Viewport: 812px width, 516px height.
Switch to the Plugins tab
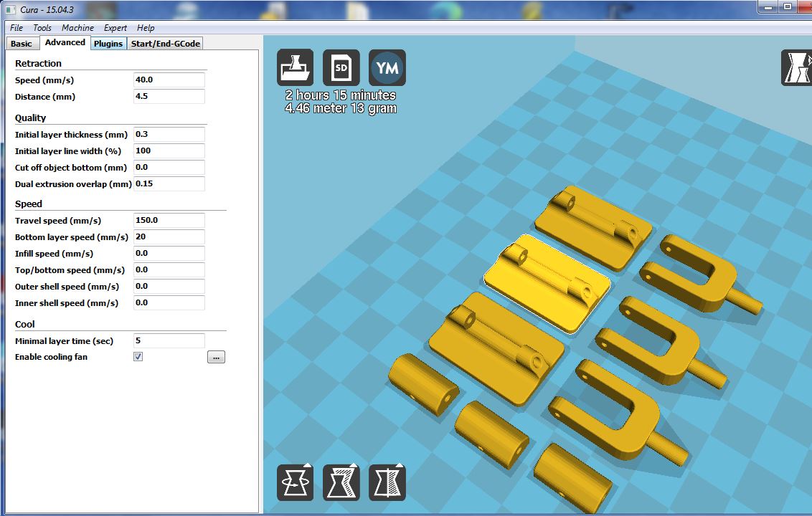pos(108,44)
